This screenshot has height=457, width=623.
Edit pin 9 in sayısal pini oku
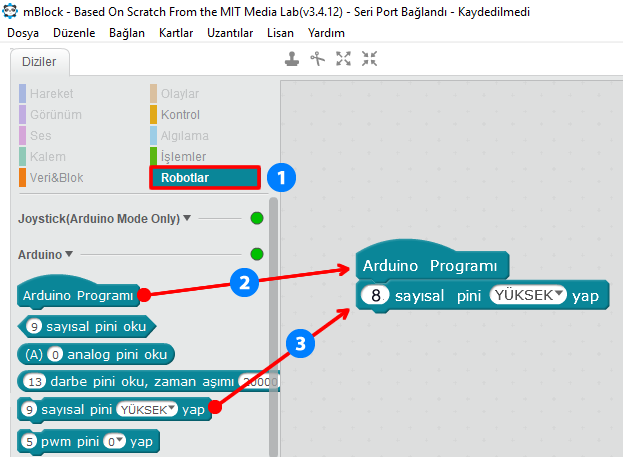[35, 327]
